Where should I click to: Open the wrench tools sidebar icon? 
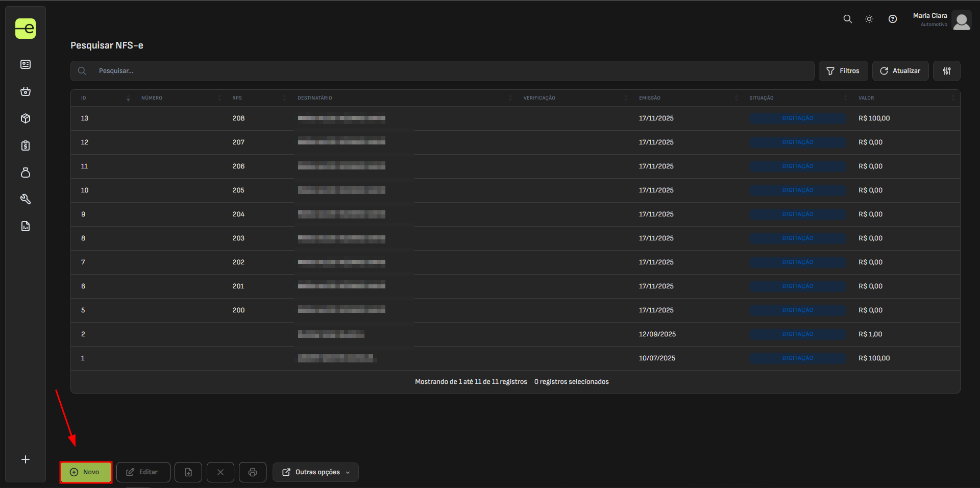click(26, 199)
